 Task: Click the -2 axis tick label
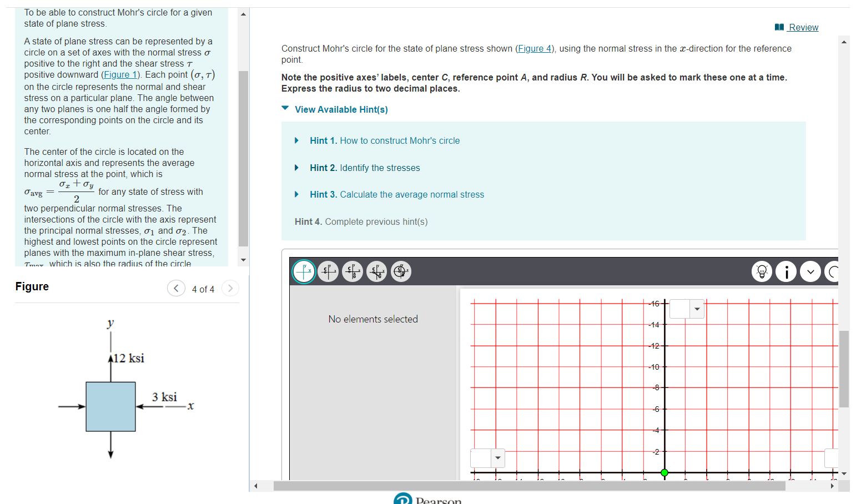tap(656, 452)
